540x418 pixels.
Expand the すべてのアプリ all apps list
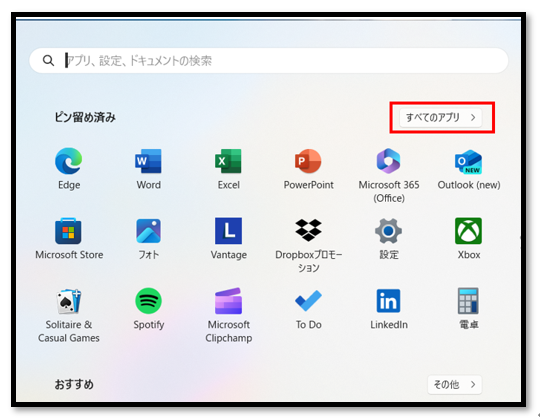point(440,117)
